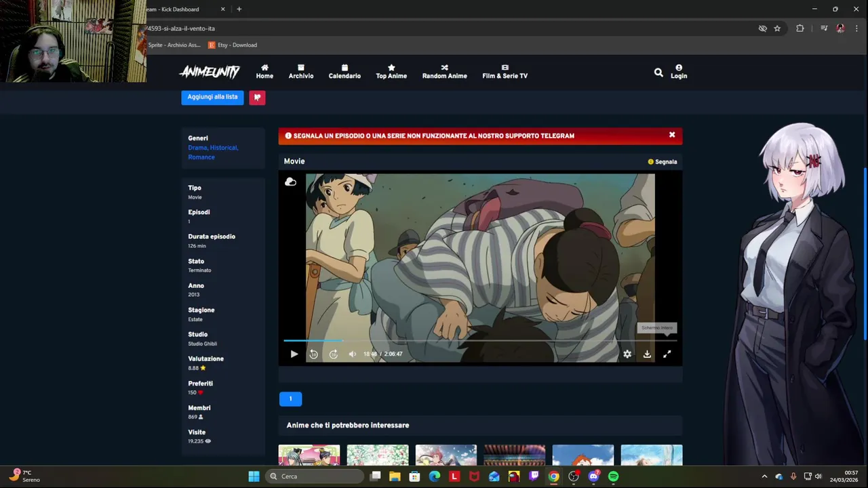Click Segnala to report the video

(x=663, y=161)
